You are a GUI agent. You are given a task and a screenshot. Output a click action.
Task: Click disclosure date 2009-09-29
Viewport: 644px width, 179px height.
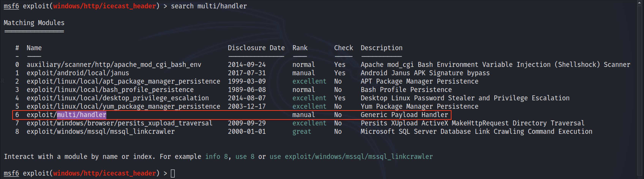point(247,123)
